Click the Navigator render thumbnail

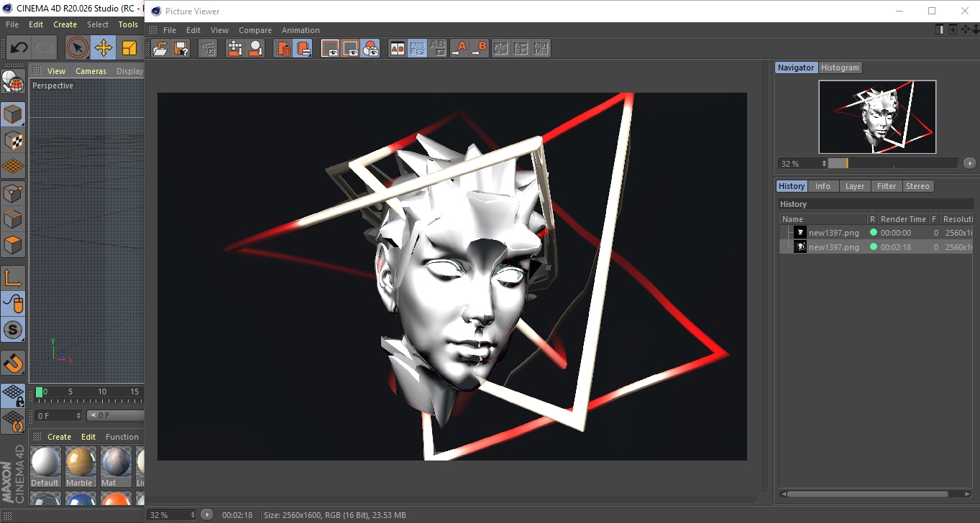(877, 116)
